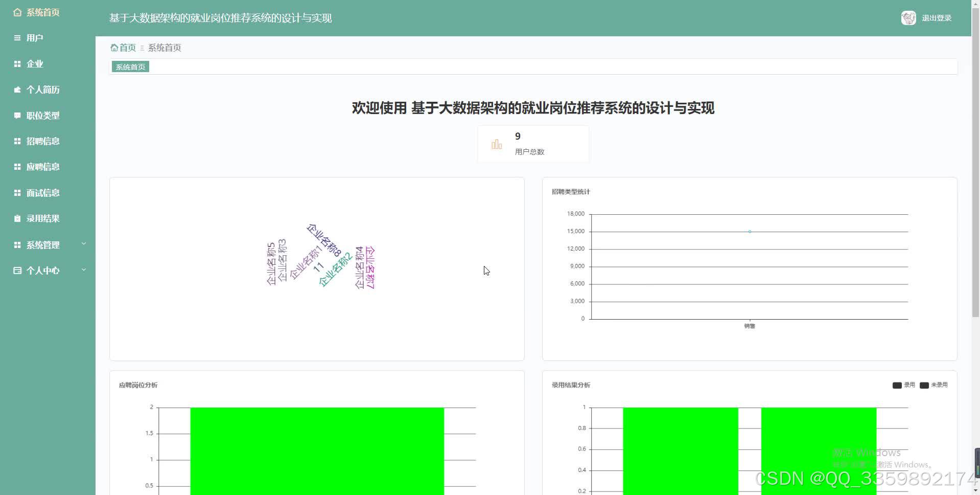The width and height of the screenshot is (980, 495).
Task: Expand the 系统管理 submenu chevron
Action: point(84,244)
